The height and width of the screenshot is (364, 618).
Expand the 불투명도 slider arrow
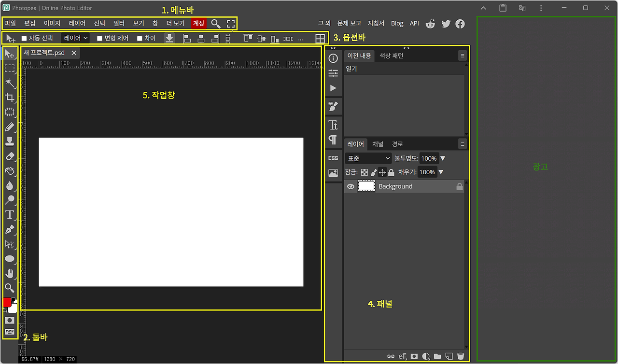coord(443,158)
